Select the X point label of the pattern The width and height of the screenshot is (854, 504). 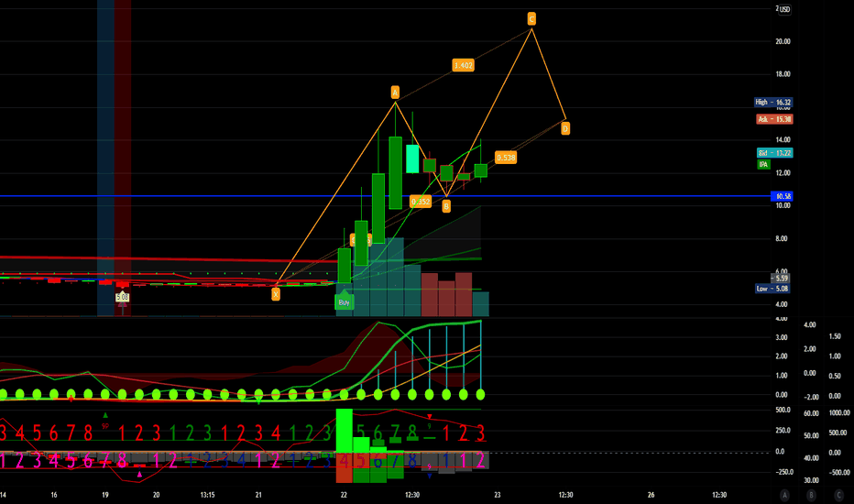coord(276,295)
